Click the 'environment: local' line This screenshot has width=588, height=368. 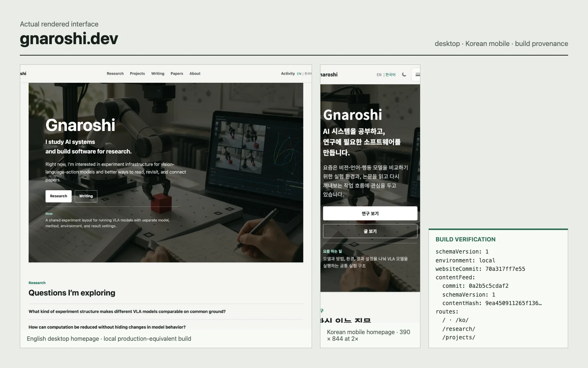click(465, 261)
